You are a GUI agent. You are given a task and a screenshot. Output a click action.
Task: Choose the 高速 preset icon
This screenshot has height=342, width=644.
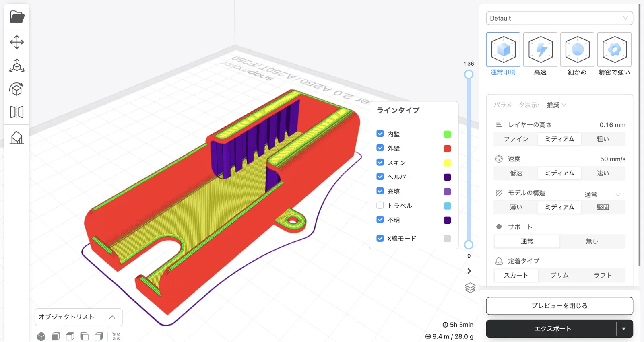[x=540, y=49]
